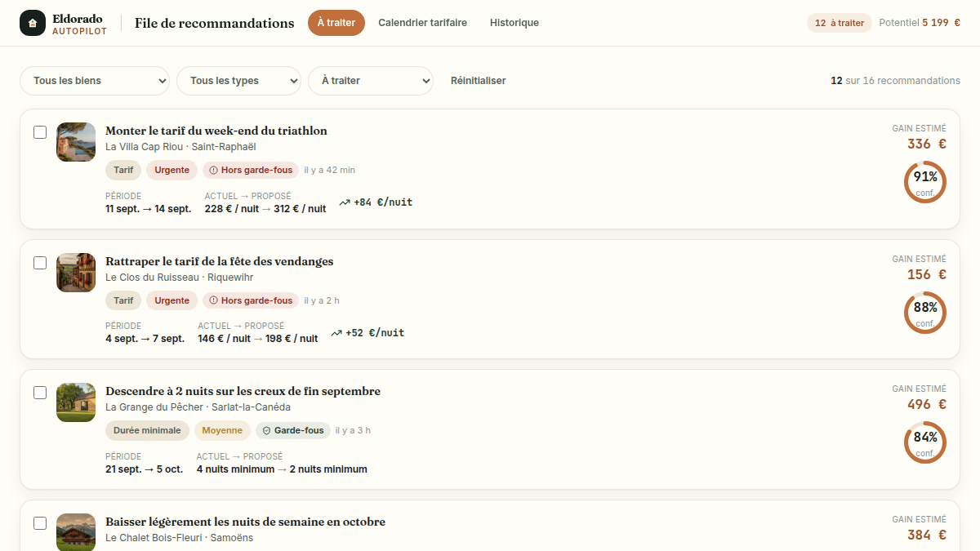This screenshot has height=551, width=980.
Task: Click the Durée minimale tag
Action: pyautogui.click(x=147, y=430)
